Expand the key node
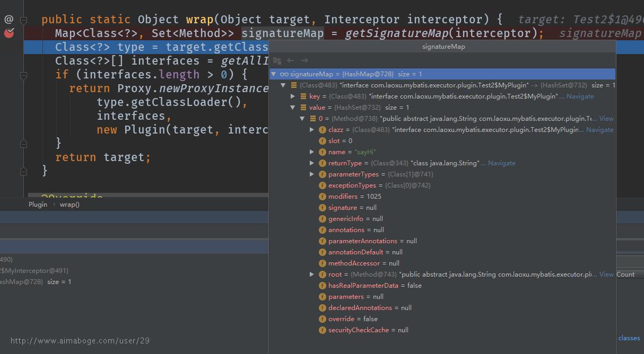This screenshot has width=644, height=354. 293,96
